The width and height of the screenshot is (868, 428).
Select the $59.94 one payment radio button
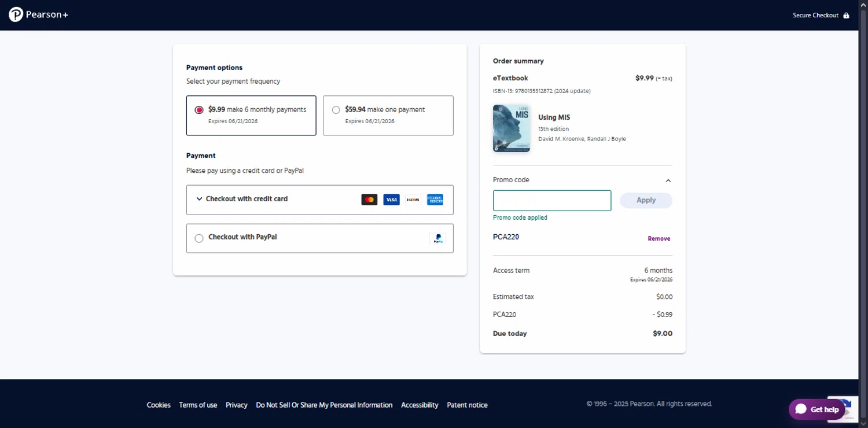(x=336, y=110)
